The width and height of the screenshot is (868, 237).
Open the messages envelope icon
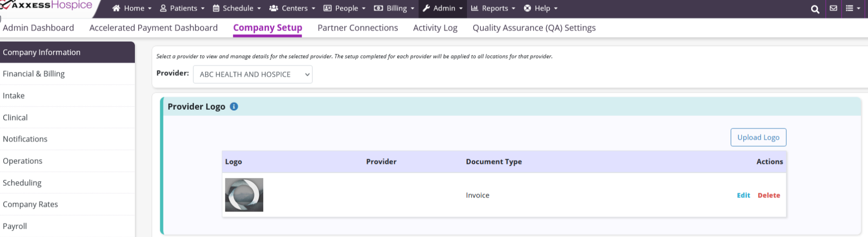[833, 8]
